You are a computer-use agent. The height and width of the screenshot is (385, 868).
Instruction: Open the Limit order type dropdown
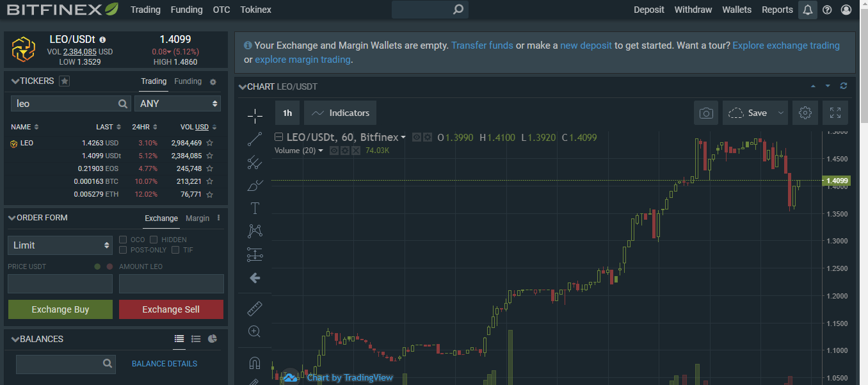(x=60, y=245)
